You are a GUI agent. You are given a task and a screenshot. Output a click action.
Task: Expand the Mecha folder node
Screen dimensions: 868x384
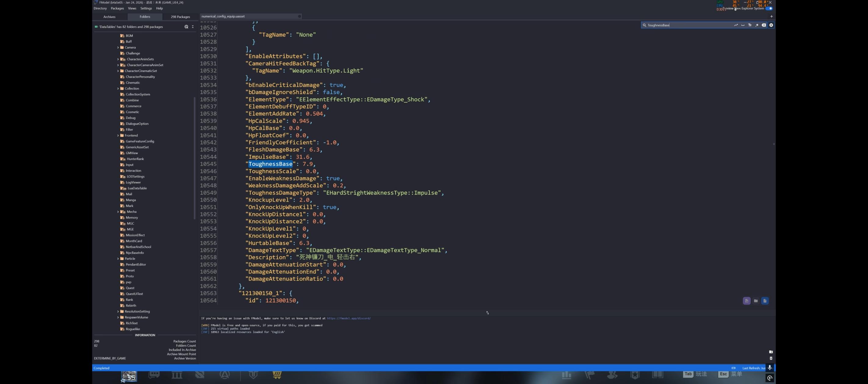coord(118,212)
